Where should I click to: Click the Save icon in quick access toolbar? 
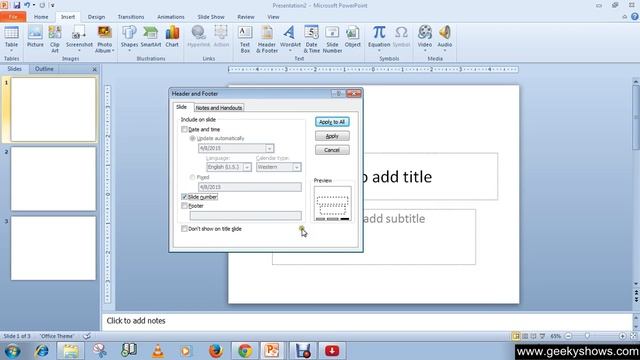click(17, 5)
